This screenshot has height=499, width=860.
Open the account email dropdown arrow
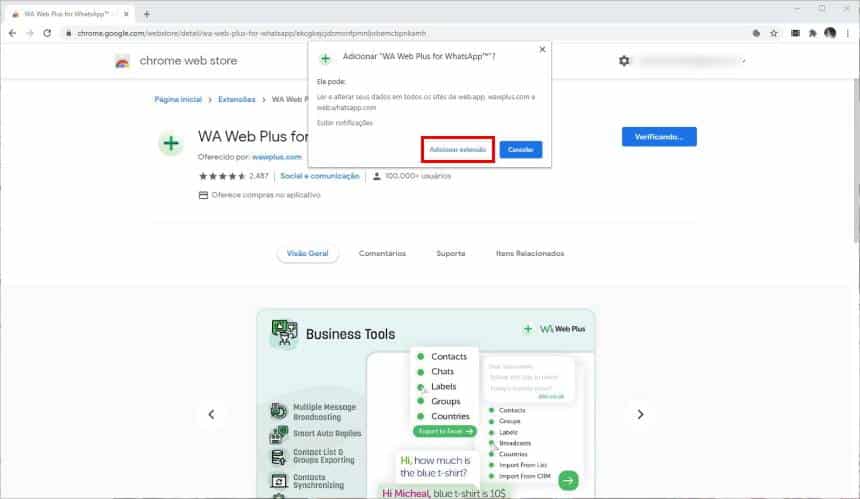click(x=744, y=61)
